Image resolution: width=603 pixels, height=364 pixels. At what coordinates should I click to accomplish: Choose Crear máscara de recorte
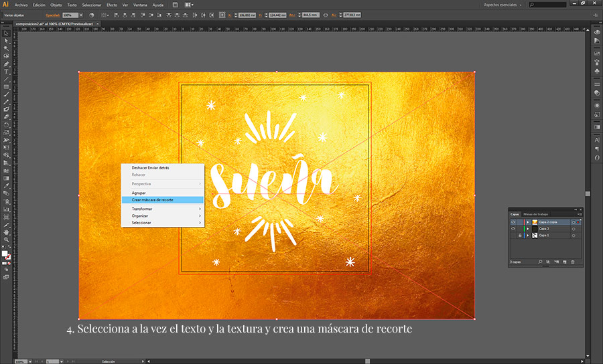click(152, 199)
